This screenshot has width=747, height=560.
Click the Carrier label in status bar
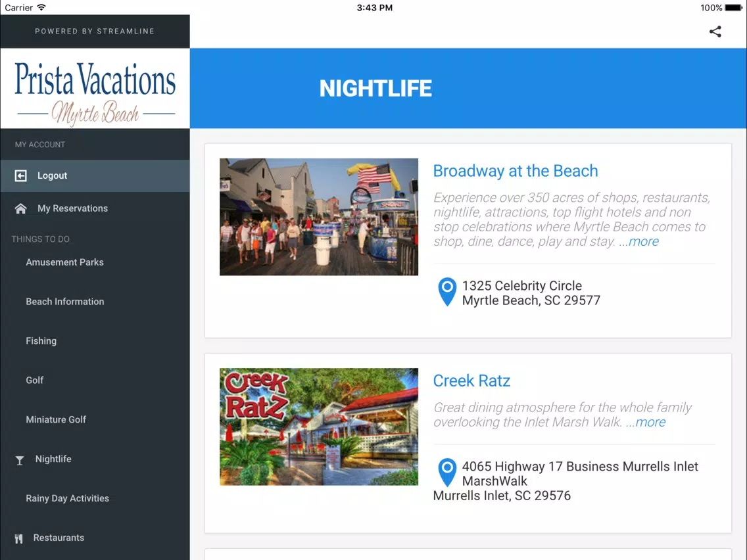click(18, 8)
